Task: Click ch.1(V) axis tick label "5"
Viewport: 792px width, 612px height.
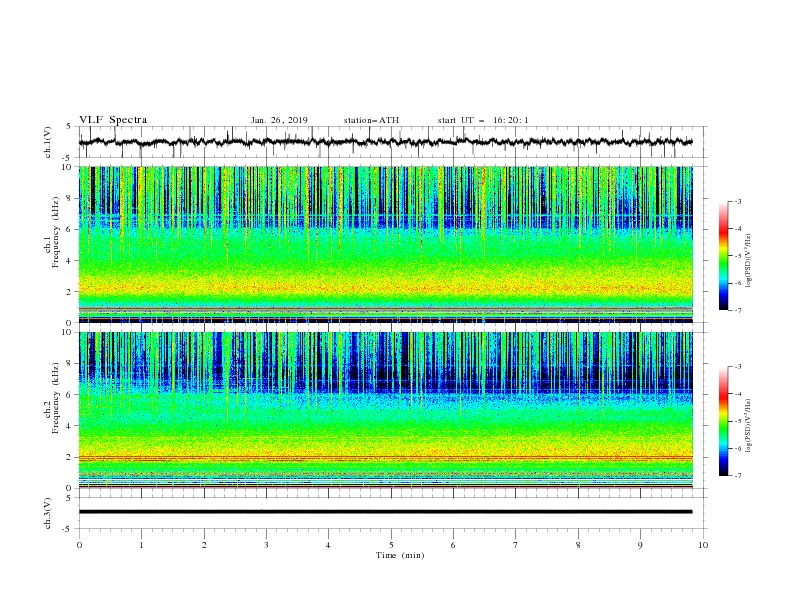Action: 69,127
